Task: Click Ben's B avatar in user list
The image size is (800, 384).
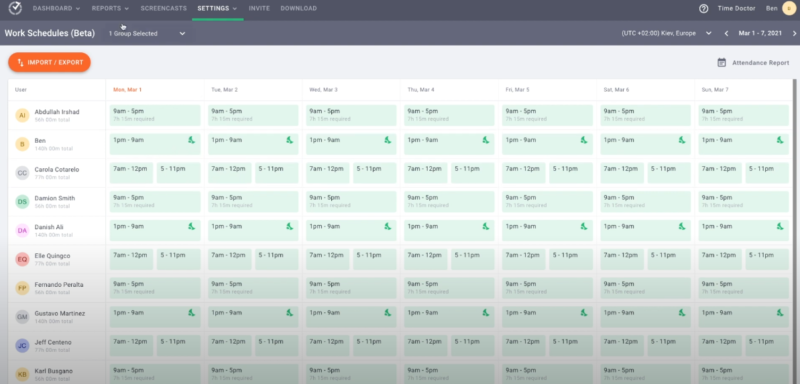Action: (22, 144)
